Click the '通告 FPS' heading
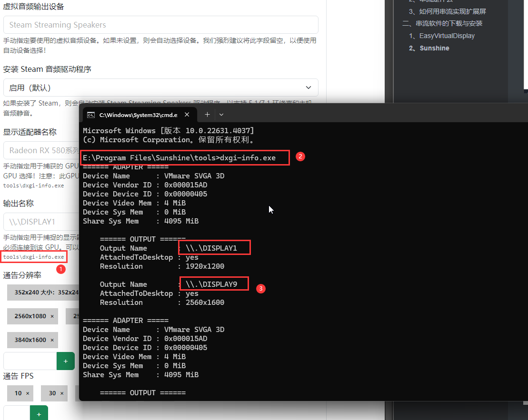 pyautogui.click(x=18, y=376)
